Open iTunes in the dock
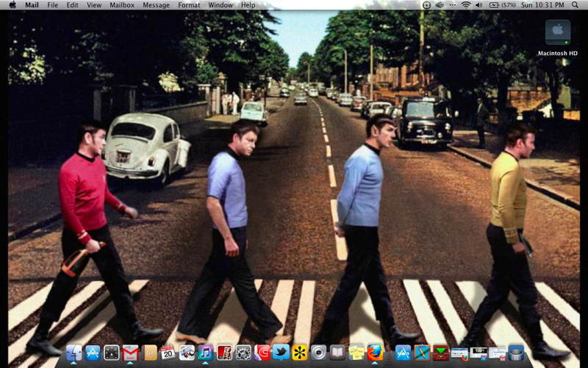Viewport: 588px width, 368px height. tap(206, 353)
